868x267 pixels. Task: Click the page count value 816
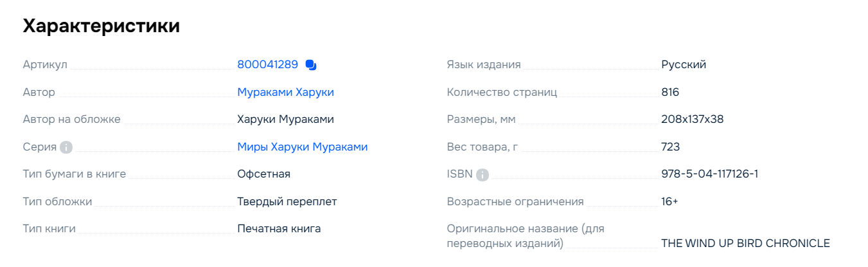[670, 92]
